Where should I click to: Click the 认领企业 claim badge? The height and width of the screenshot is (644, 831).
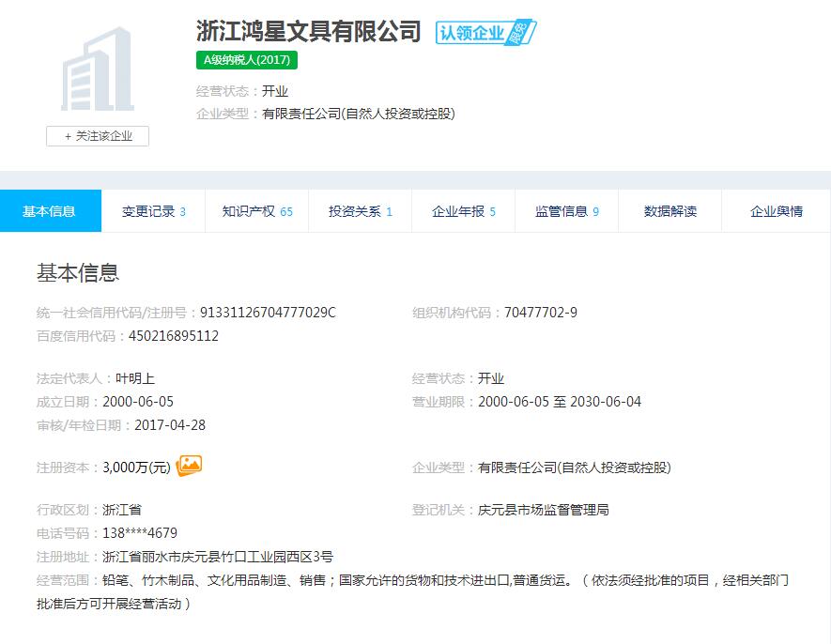[486, 33]
